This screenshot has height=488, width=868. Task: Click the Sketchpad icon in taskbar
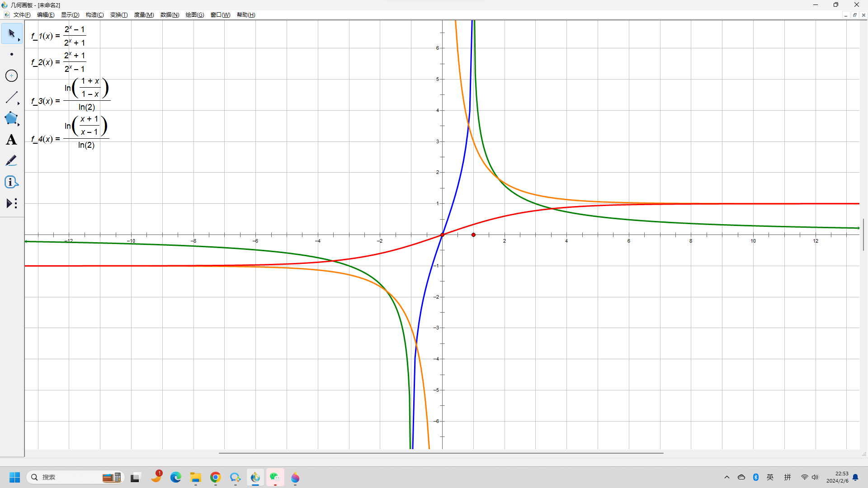pyautogui.click(x=255, y=477)
